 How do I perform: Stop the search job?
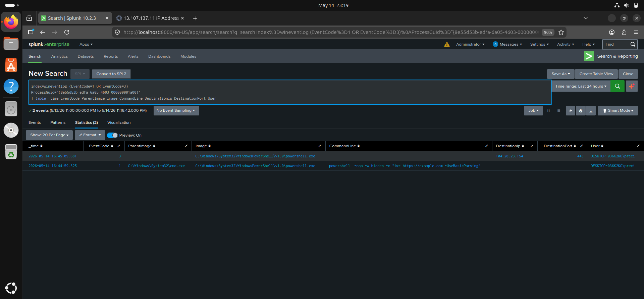pos(559,111)
